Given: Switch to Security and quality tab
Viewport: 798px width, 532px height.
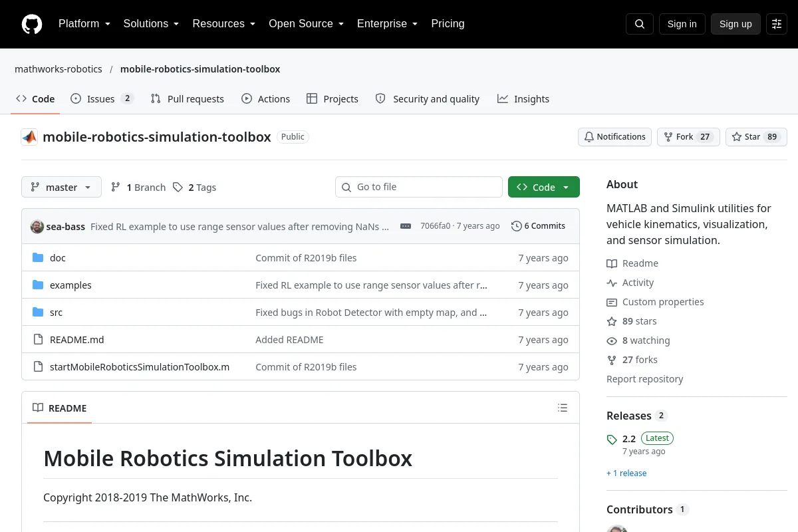Looking at the screenshot, I should click(427, 99).
